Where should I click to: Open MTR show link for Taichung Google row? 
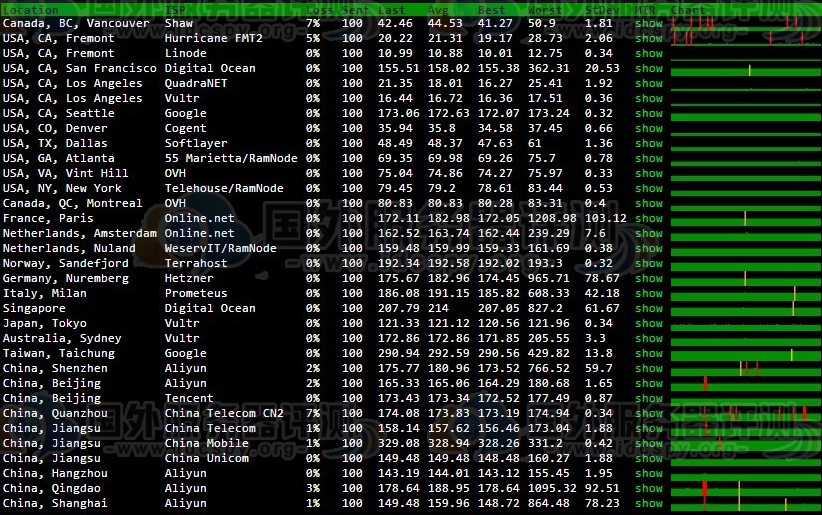tap(648, 353)
